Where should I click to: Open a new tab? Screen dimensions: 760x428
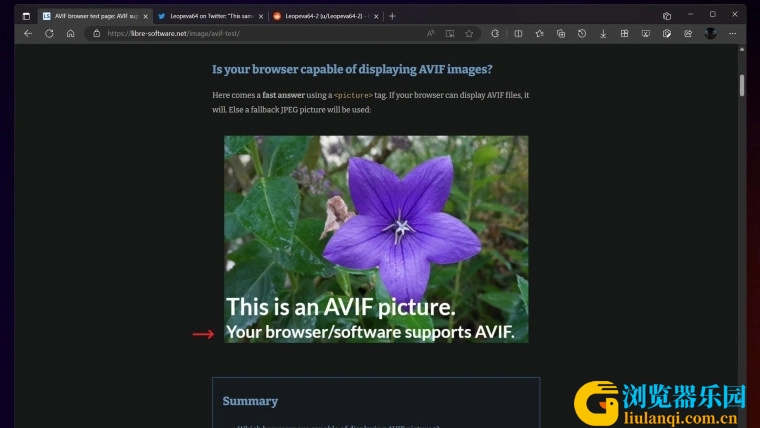pyautogui.click(x=392, y=16)
